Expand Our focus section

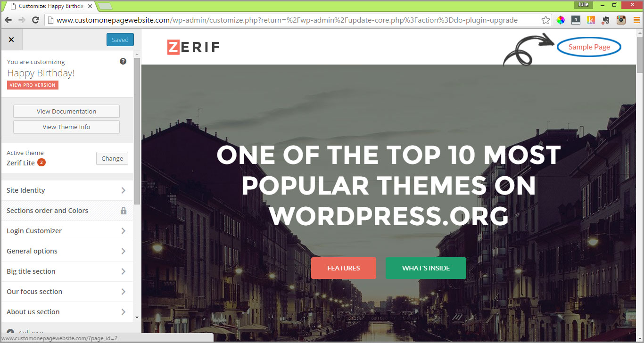coord(67,292)
